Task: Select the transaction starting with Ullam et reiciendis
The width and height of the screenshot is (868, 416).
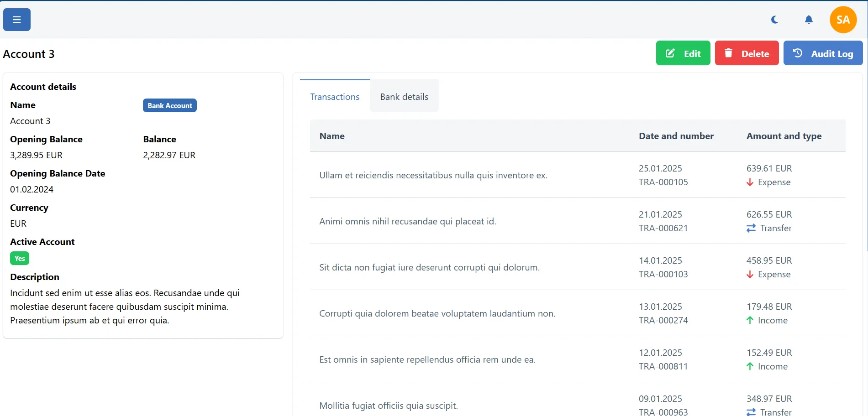Action: tap(433, 175)
